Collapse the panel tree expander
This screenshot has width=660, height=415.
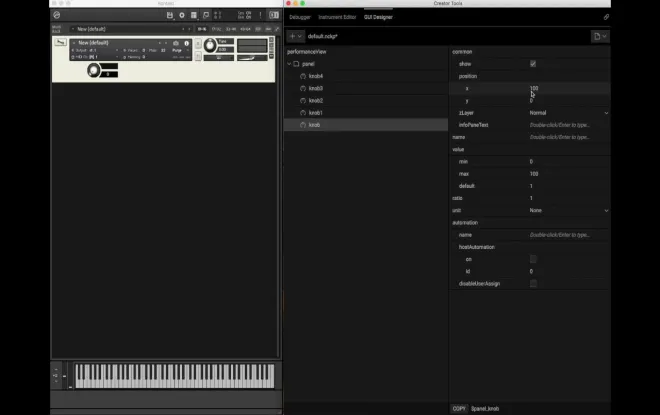coord(289,64)
